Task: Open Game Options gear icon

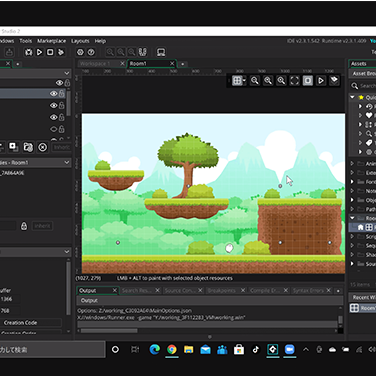Action: point(80,52)
